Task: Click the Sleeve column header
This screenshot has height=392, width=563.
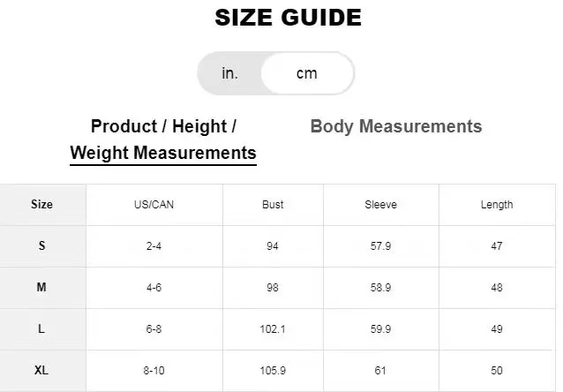Action: click(x=380, y=205)
